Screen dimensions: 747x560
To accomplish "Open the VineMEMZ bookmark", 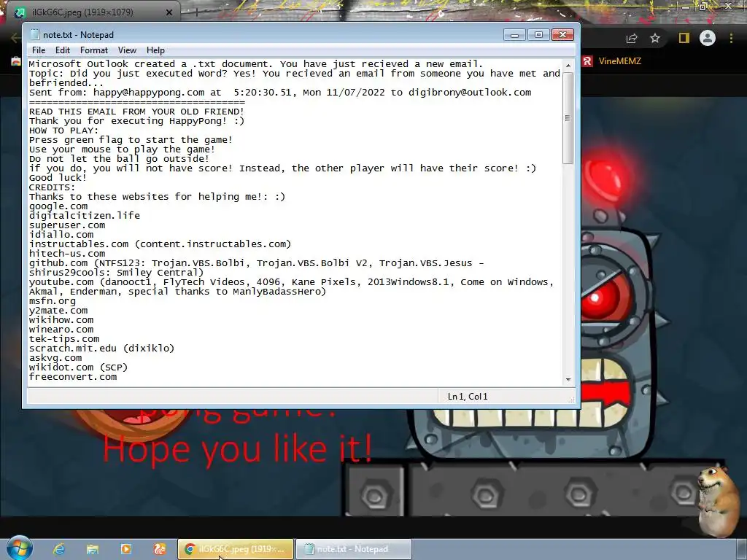I will click(x=612, y=61).
